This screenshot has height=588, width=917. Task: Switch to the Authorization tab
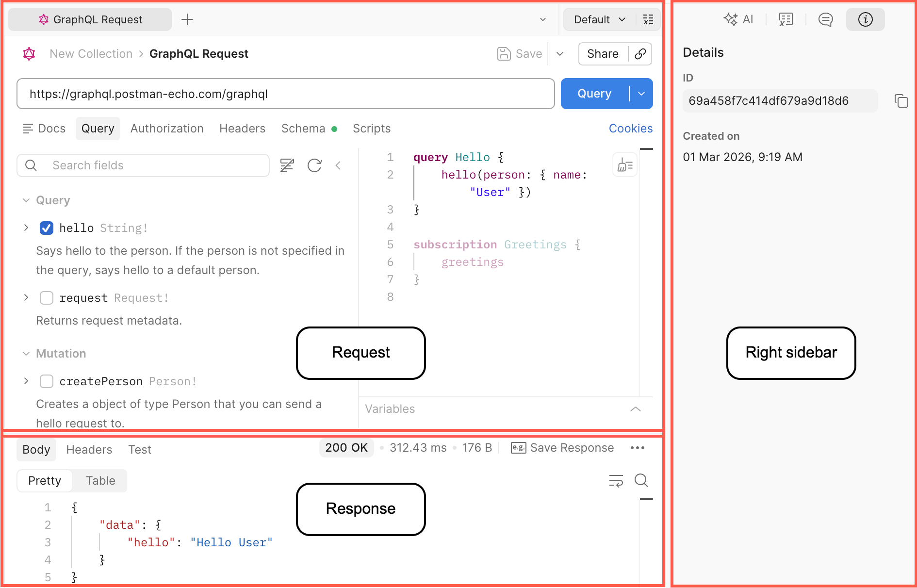[x=167, y=129]
